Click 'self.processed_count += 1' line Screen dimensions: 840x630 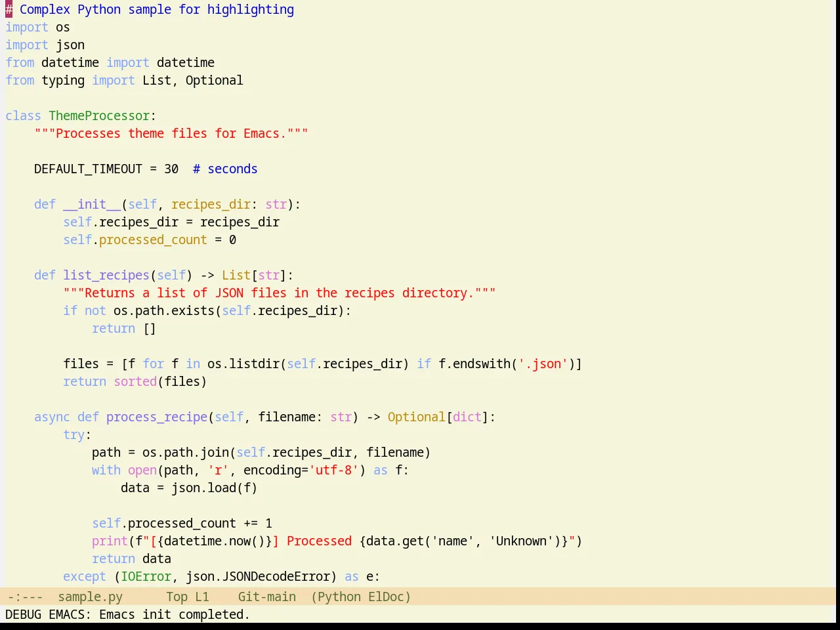click(x=182, y=523)
